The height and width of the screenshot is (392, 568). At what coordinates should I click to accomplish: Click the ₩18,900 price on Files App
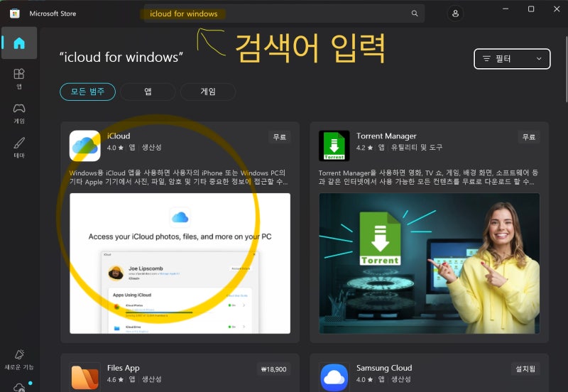pyautogui.click(x=273, y=369)
